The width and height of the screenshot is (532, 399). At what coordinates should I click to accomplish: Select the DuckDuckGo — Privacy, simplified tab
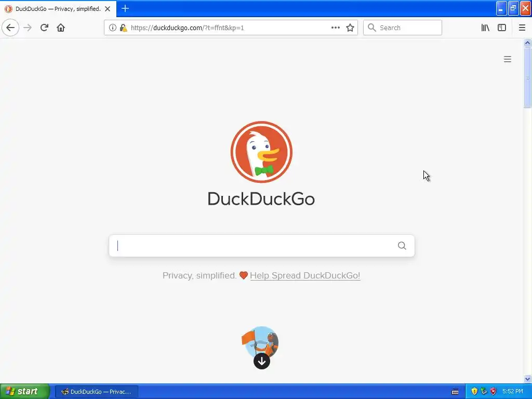point(58,9)
